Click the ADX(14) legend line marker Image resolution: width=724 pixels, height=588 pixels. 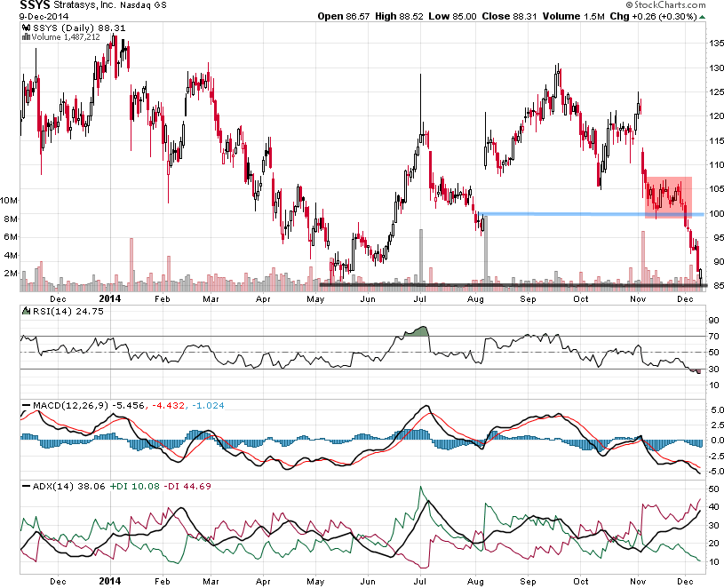25,487
